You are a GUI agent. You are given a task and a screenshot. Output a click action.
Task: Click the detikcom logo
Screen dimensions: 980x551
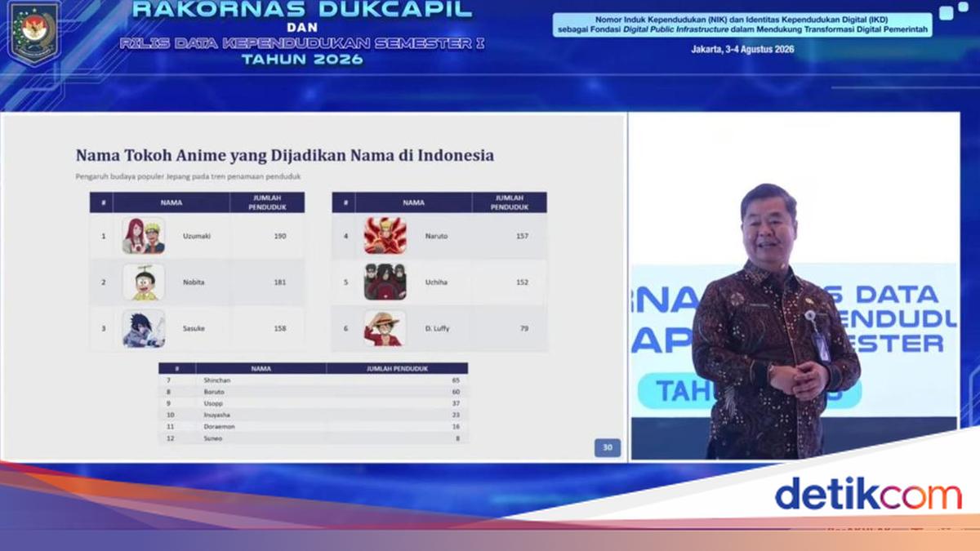[868, 495]
